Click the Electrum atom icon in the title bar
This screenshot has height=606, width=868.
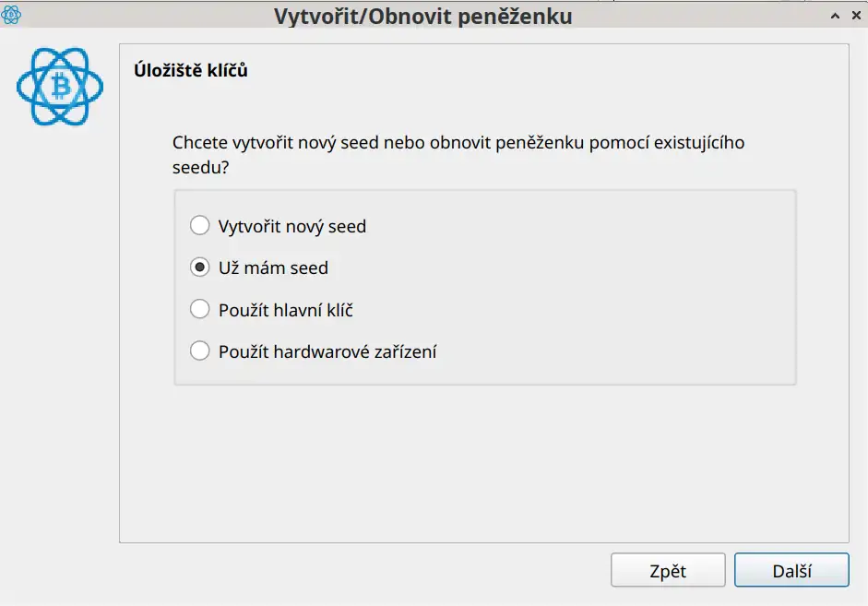point(12,15)
